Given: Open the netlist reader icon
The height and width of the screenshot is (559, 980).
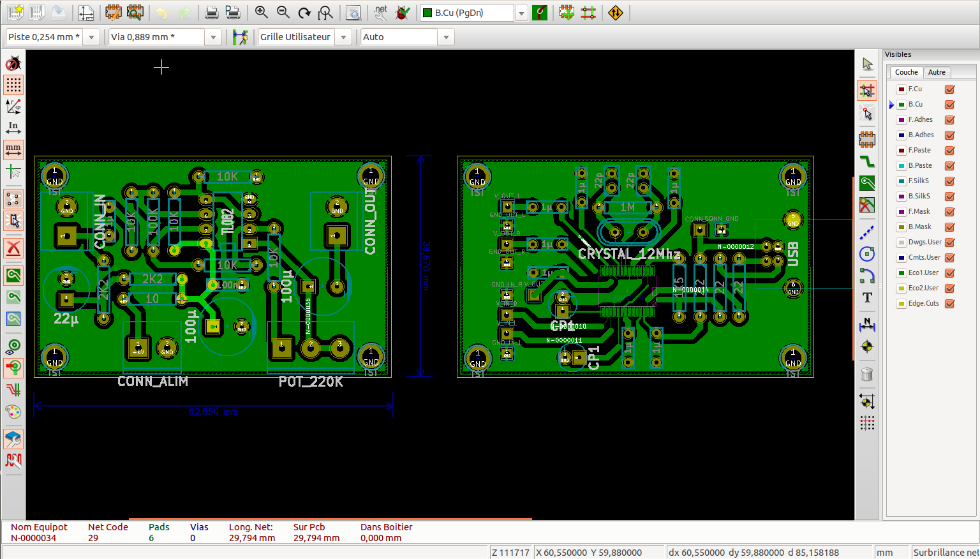Looking at the screenshot, I should (381, 12).
